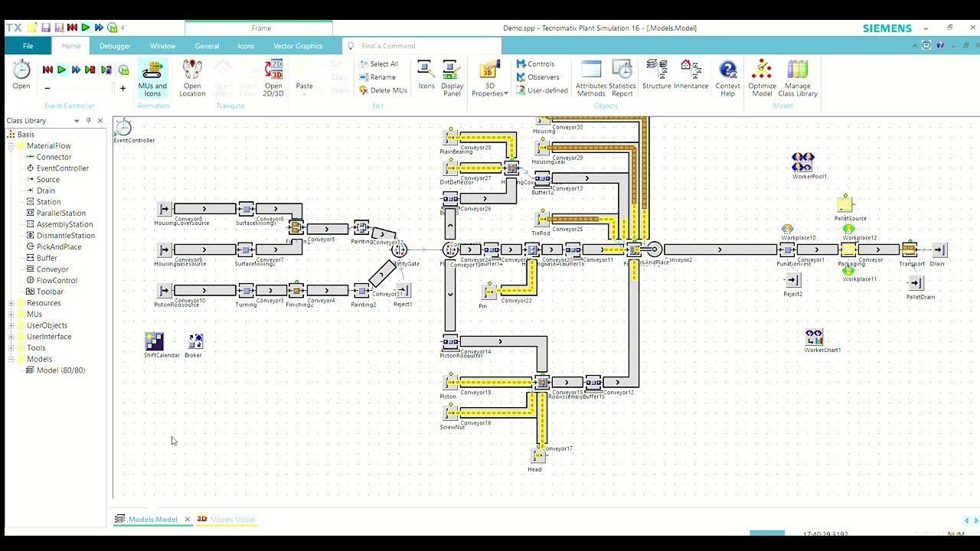Select the Broker object
Image resolution: width=980 pixels, height=551 pixels.
coord(195,341)
